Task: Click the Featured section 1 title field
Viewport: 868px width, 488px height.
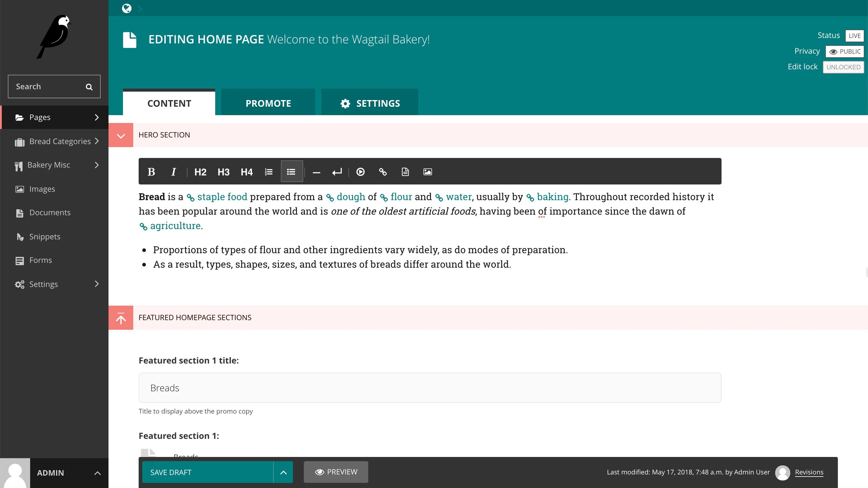Action: (x=429, y=388)
